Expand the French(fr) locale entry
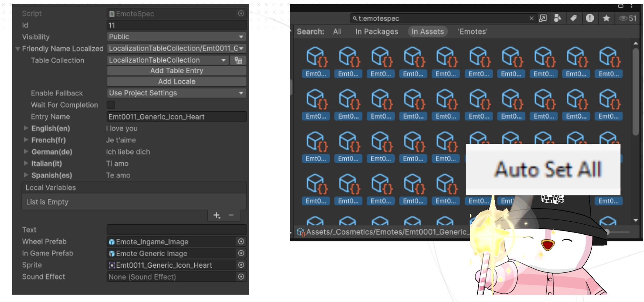644x302 pixels. [x=26, y=140]
